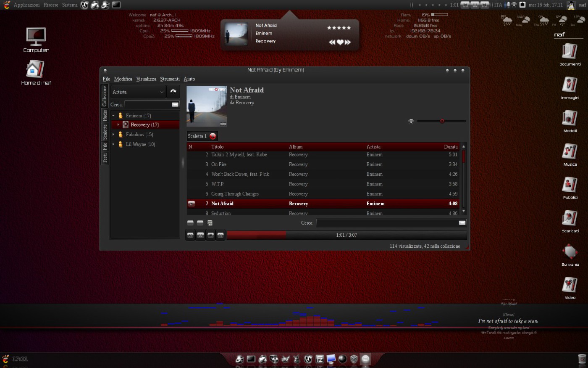Skip to next track in the player
Image resolution: width=588 pixels, height=368 pixels.
pos(220,235)
